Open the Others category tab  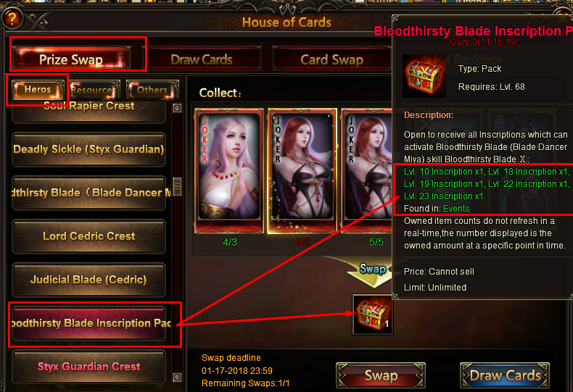[152, 89]
